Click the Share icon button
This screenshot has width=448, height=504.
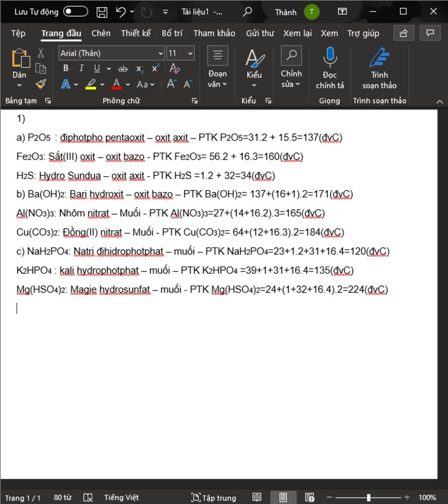(x=404, y=33)
